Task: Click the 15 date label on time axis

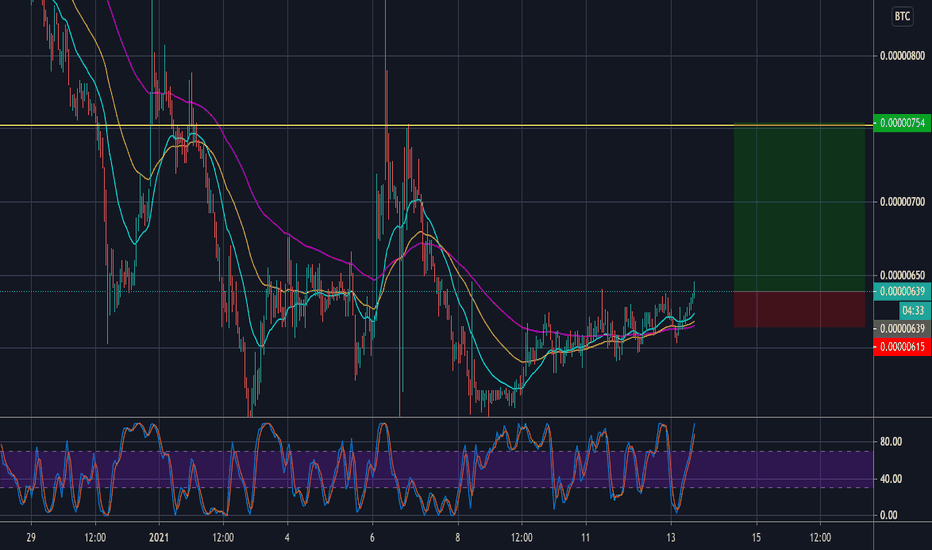Action: point(756,538)
